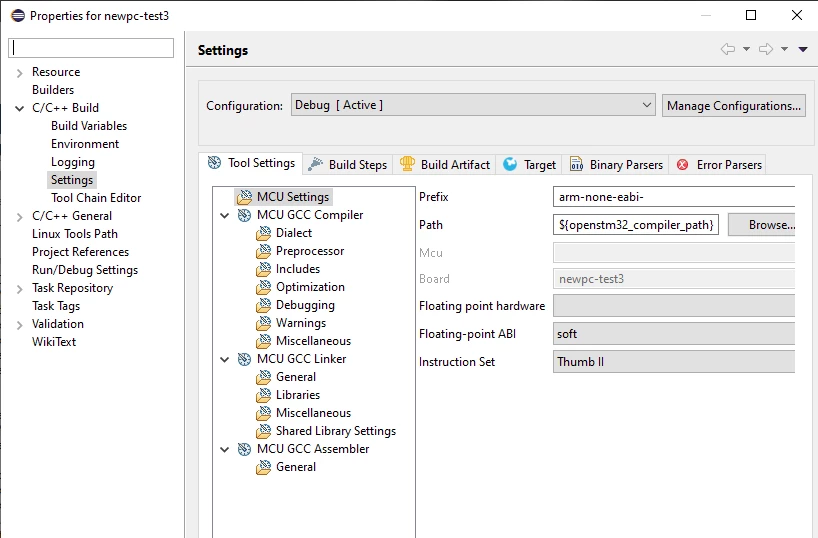Collapse the MCU GCC Assembler node
Image resolution: width=818 pixels, height=538 pixels.
[224, 449]
